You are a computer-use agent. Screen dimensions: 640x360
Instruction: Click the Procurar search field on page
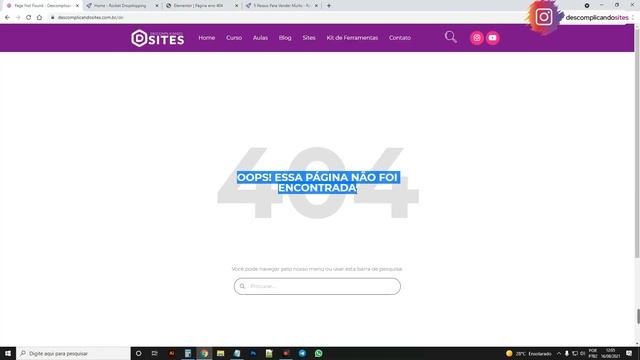coord(317,287)
